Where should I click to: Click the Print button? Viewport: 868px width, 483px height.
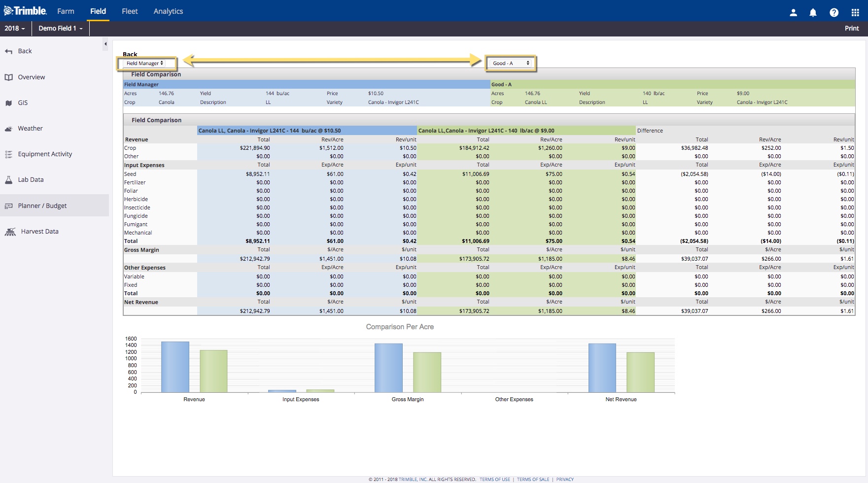click(851, 29)
